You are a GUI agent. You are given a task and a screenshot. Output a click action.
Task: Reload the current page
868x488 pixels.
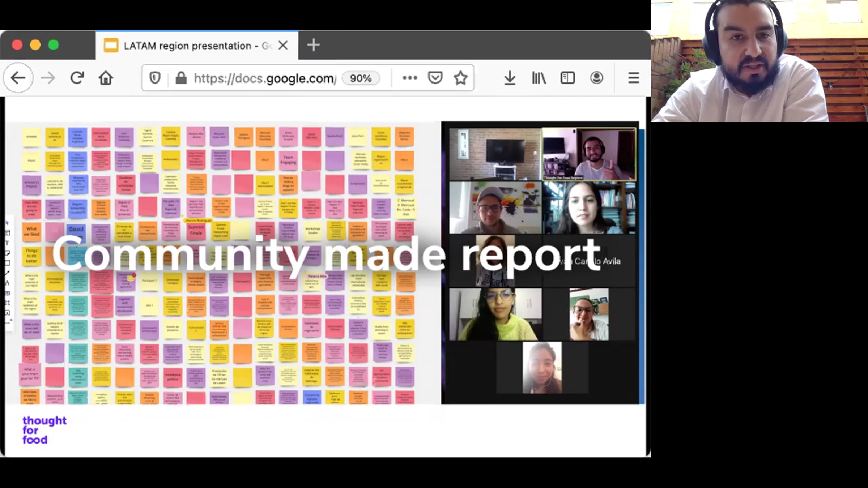[77, 78]
